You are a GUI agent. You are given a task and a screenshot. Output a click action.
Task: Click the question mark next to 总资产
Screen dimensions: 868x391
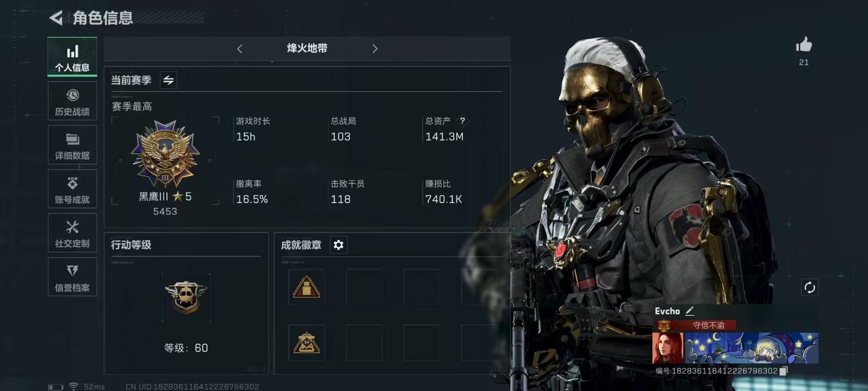462,121
